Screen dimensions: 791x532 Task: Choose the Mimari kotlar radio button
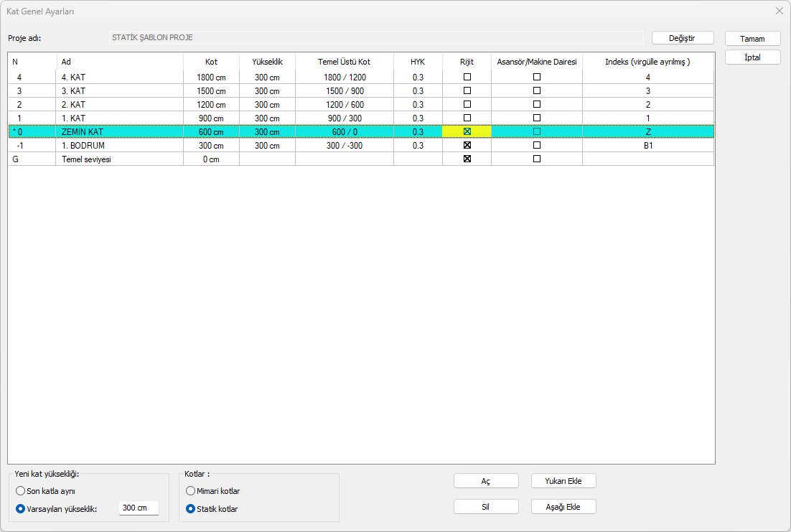pos(190,491)
